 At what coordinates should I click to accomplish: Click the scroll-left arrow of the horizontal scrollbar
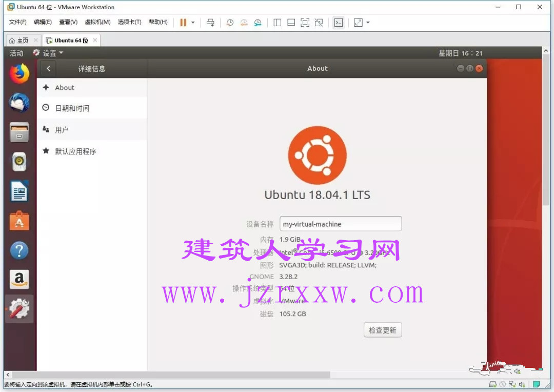tap(8, 375)
